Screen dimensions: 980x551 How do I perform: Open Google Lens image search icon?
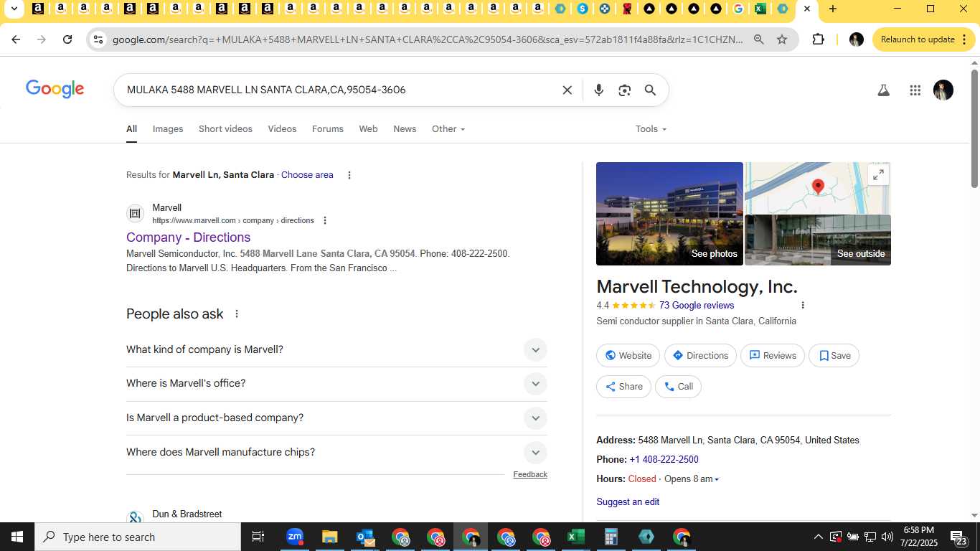[x=624, y=90]
